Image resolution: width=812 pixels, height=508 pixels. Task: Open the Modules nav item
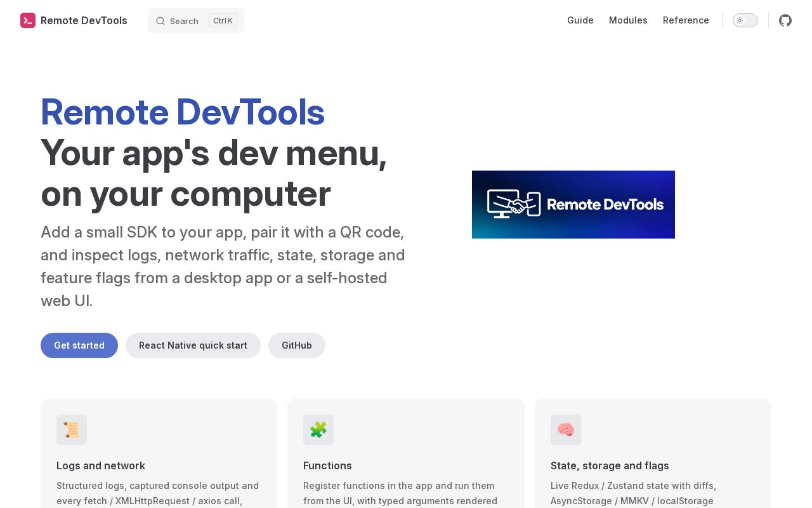coord(628,20)
